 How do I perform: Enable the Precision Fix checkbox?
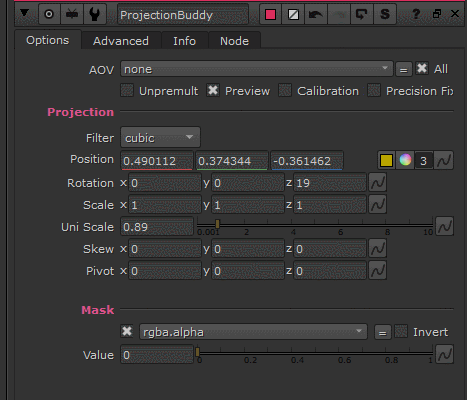pyautogui.click(x=374, y=90)
